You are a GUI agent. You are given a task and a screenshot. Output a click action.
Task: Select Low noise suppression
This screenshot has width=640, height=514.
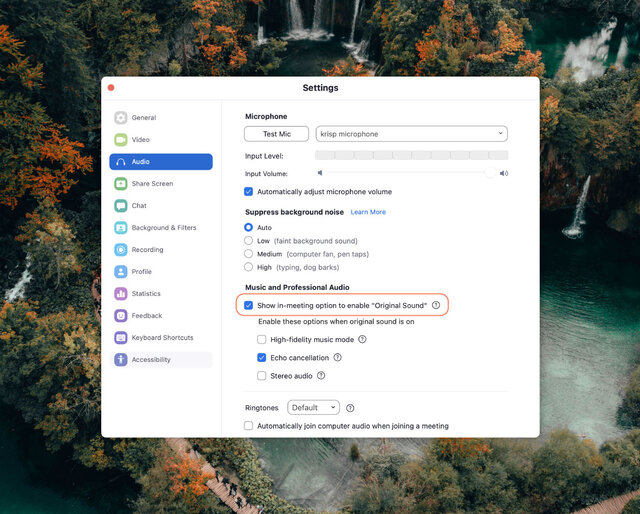[x=248, y=240]
